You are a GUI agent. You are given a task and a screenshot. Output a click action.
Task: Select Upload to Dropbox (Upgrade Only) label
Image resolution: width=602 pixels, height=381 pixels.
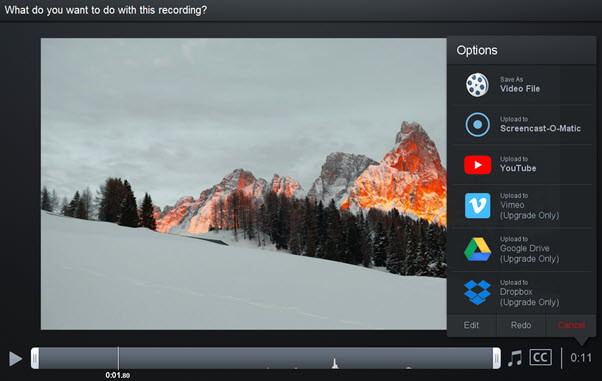coord(529,293)
